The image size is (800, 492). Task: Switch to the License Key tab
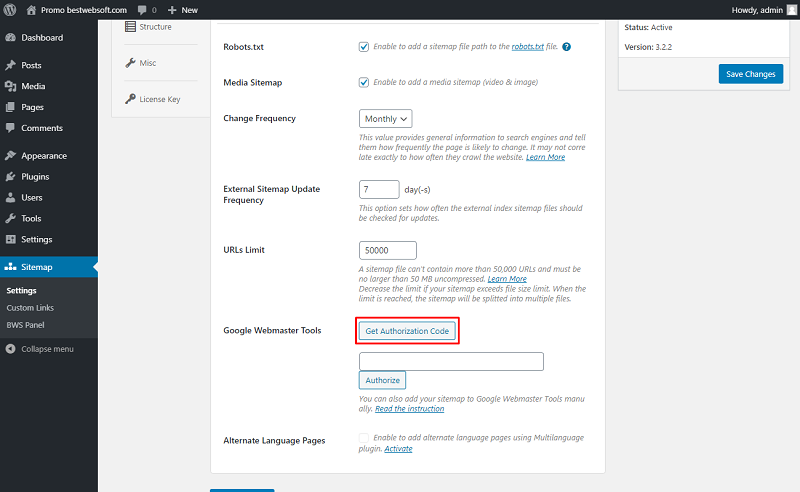point(160,99)
